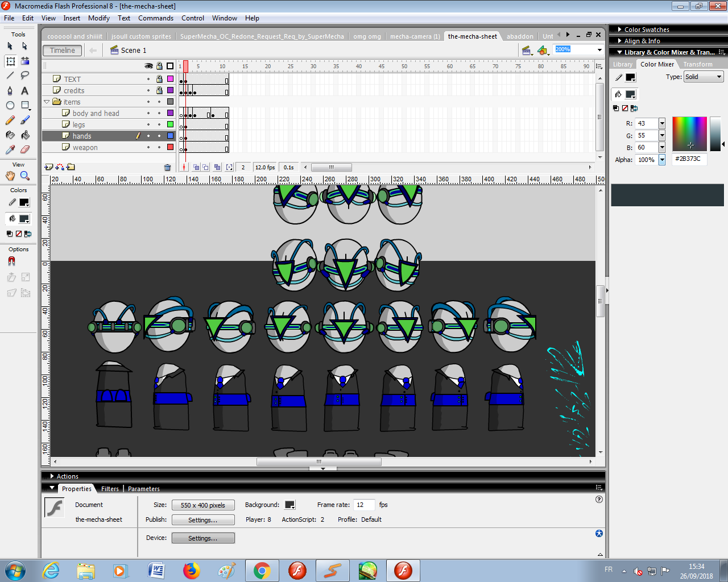Select the Lasso tool

25,76
